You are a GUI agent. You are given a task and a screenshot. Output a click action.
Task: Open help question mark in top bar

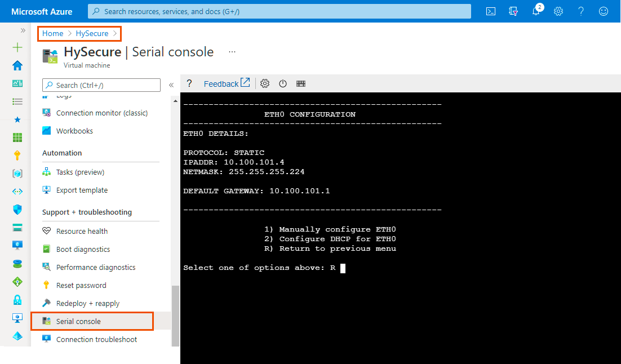tap(581, 11)
